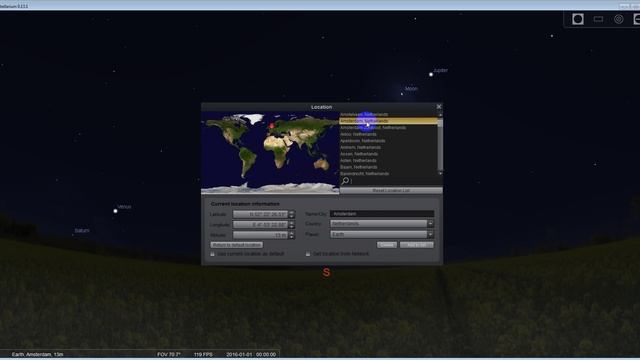The height and width of the screenshot is (360, 640).
Task: Select the Moon in the sky
Action: (x=402, y=94)
